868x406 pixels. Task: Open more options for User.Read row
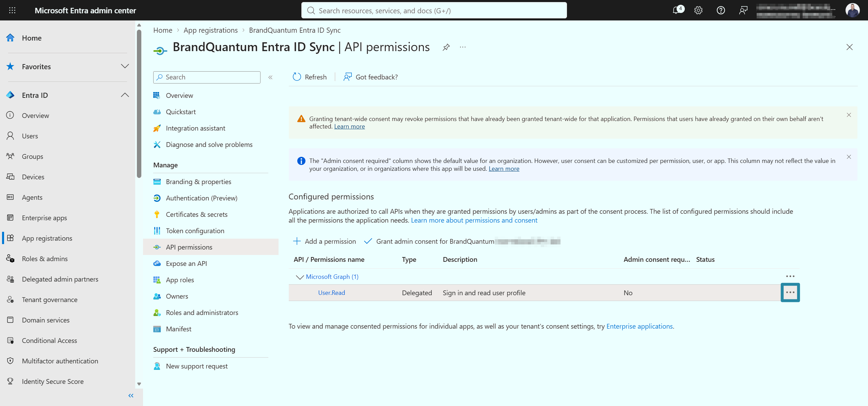(x=790, y=292)
